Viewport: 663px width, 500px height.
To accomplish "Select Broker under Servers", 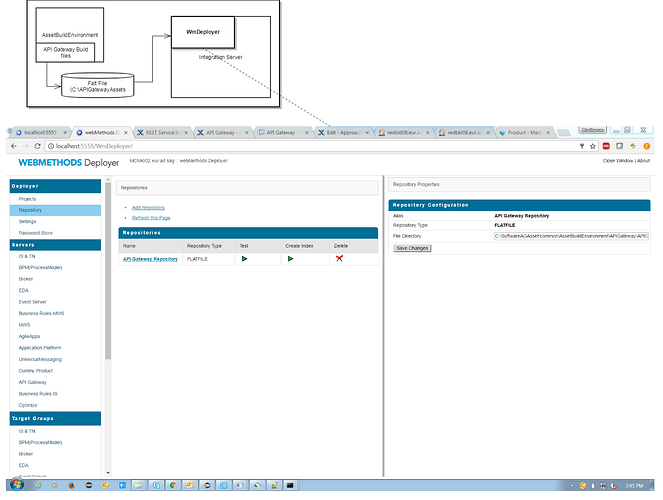I will pyautogui.click(x=26, y=279).
